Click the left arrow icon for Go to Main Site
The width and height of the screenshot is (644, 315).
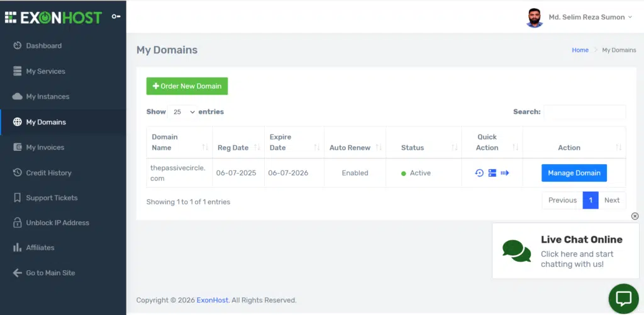[17, 273]
